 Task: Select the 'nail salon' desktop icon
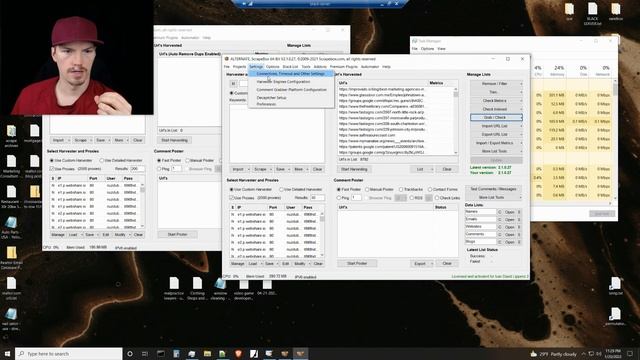pos(11,319)
